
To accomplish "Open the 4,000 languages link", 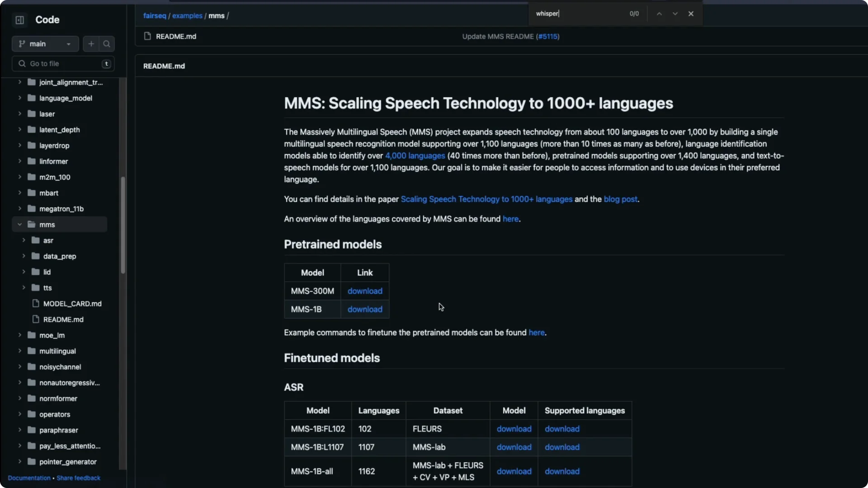I will coord(415,156).
